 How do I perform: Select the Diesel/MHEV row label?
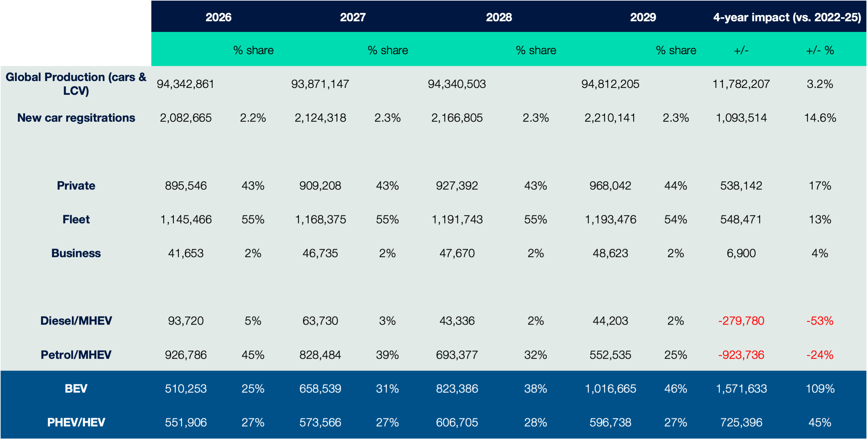point(76,321)
